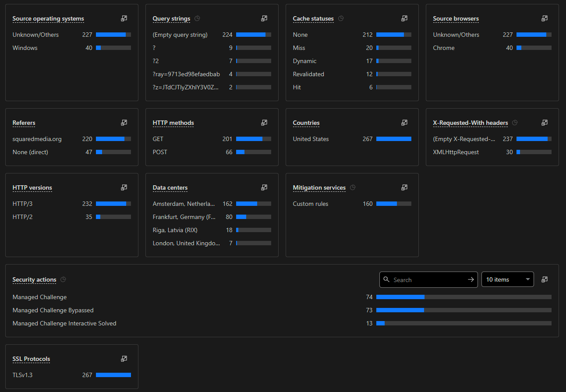This screenshot has height=392, width=566.
Task: Click the squaredmedia.org referer
Action: coord(72,139)
